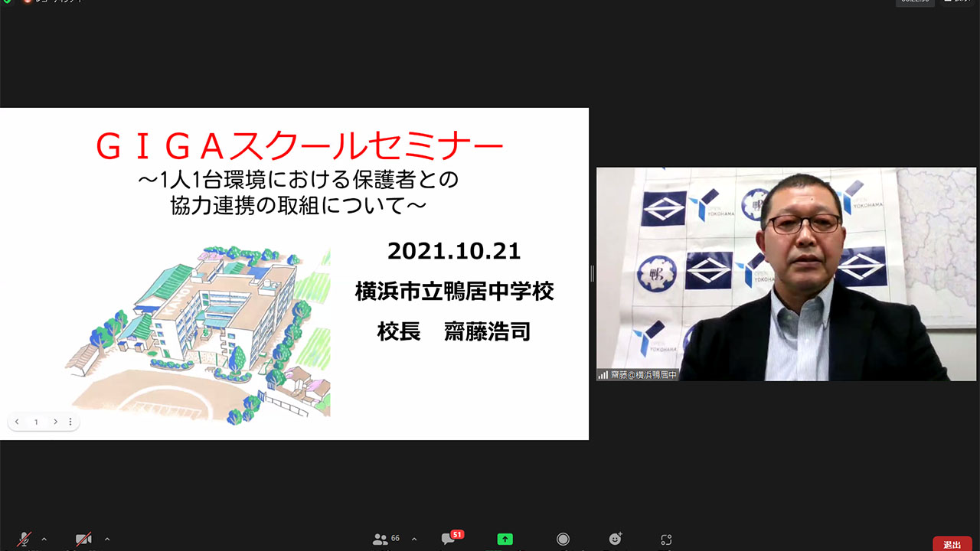Open the apps icon in the toolbar
This screenshot has width=980, height=551.
coord(666,540)
